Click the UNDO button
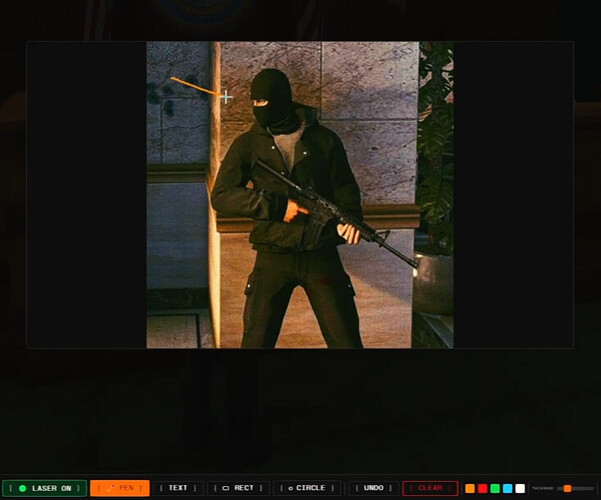This screenshot has height=500, width=601. coord(373,488)
